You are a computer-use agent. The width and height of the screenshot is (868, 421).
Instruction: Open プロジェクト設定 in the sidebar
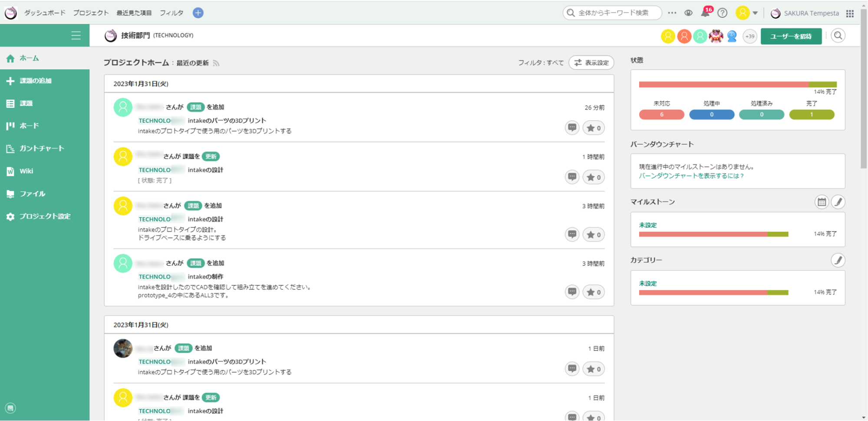coord(45,216)
